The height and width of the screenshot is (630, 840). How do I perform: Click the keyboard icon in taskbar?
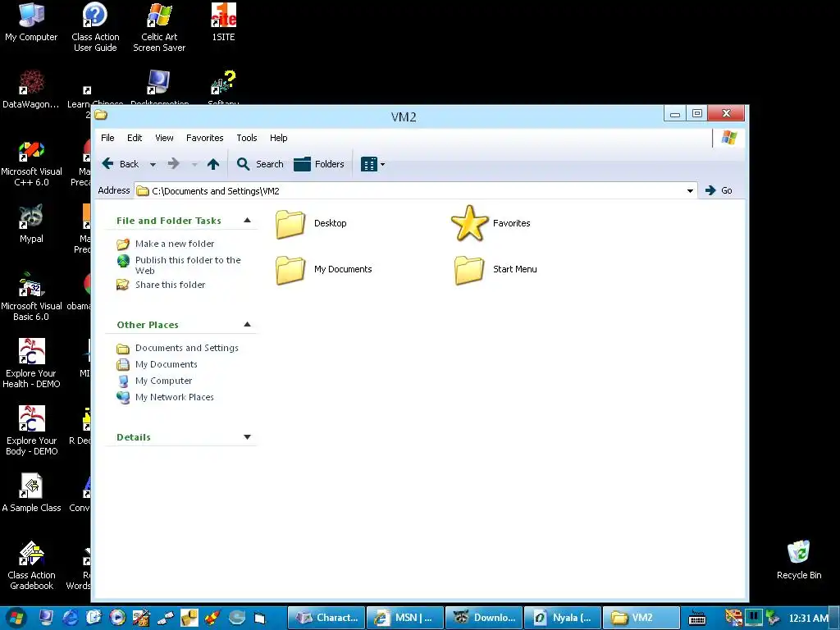click(697, 619)
